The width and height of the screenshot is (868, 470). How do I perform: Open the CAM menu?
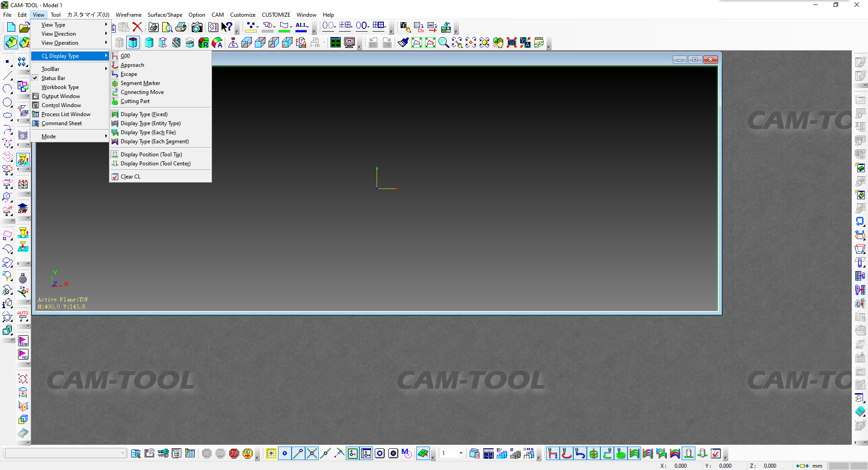(217, 15)
